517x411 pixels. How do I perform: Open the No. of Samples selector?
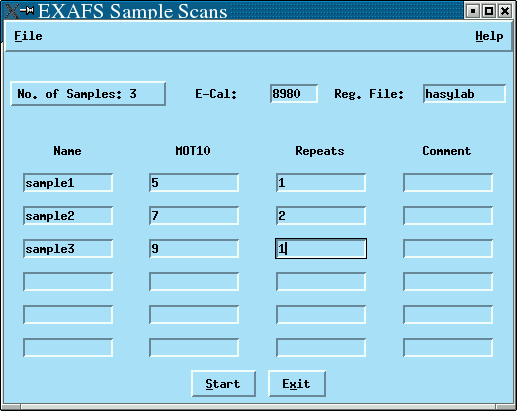(88, 94)
